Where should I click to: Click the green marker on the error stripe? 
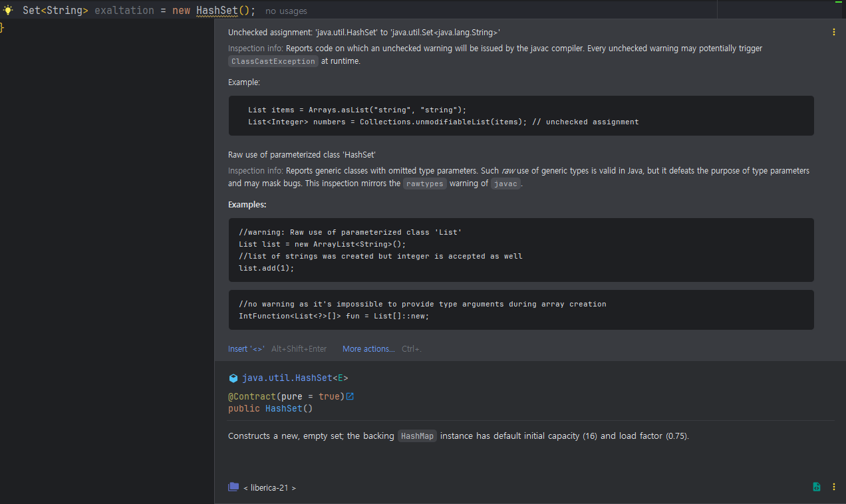[x=839, y=3]
